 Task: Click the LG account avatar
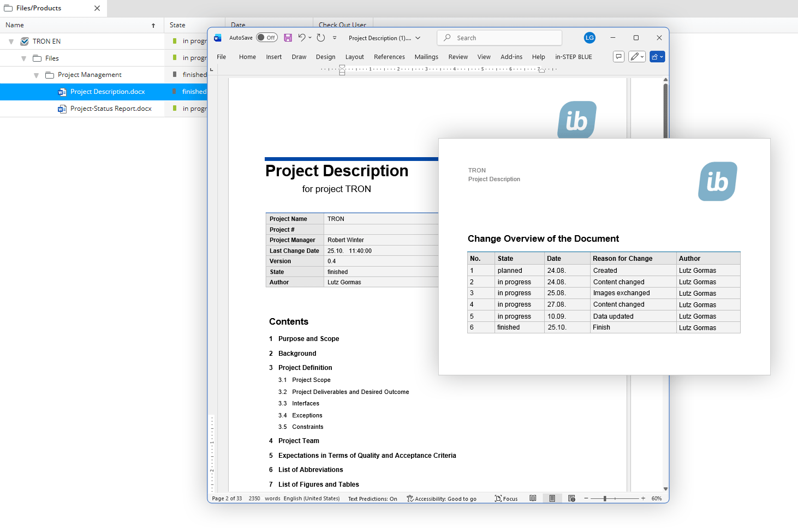589,38
